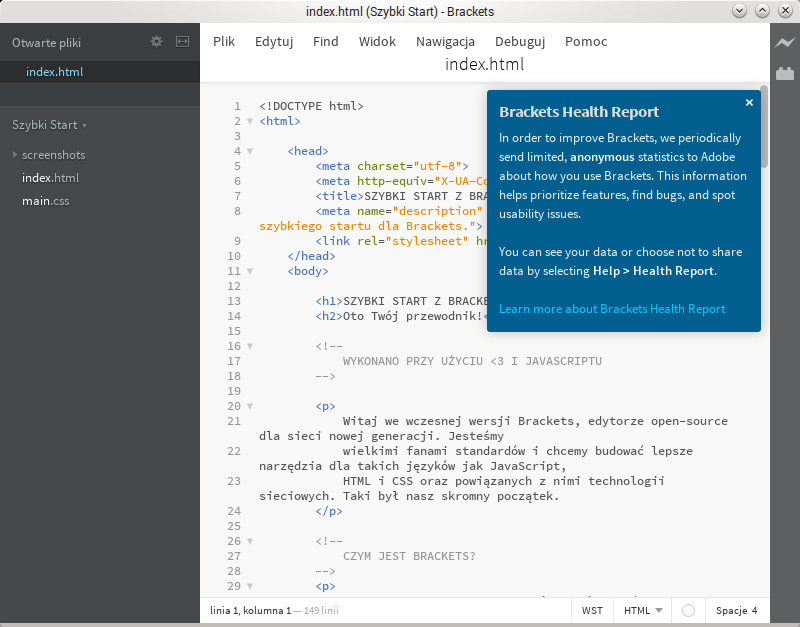The image size is (800, 627).
Task: Open the Extension Manager brick icon
Action: [x=785, y=73]
